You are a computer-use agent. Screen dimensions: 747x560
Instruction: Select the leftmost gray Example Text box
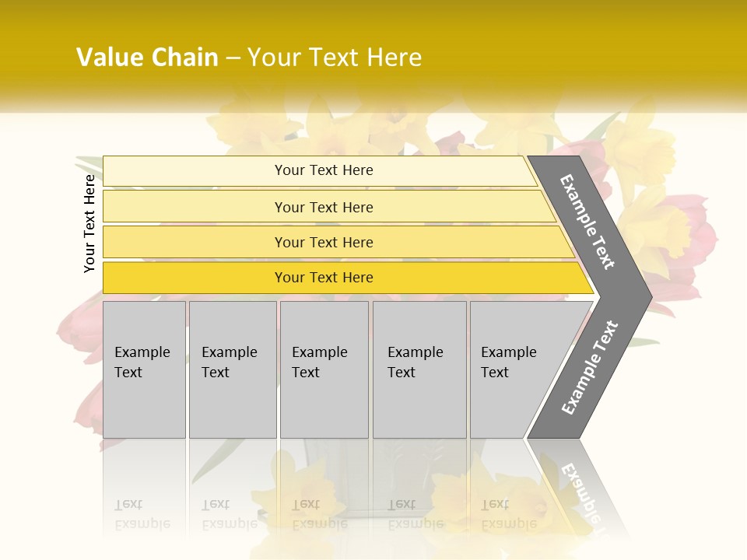point(144,369)
